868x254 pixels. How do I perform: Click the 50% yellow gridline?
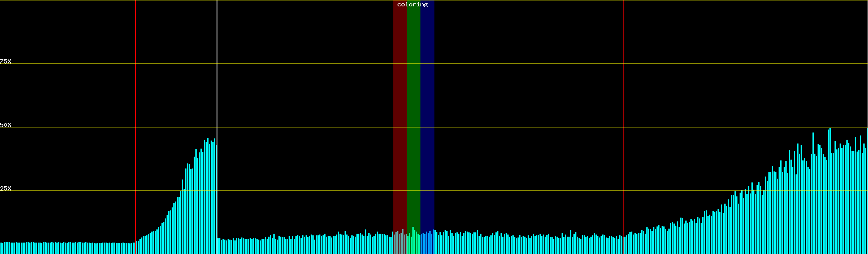pos(509,127)
